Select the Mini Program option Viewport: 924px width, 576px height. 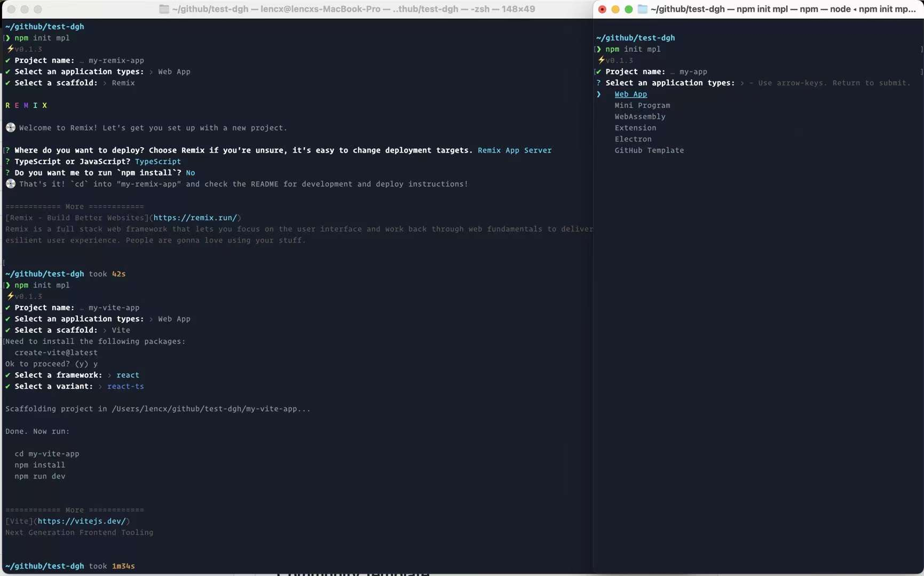click(642, 106)
